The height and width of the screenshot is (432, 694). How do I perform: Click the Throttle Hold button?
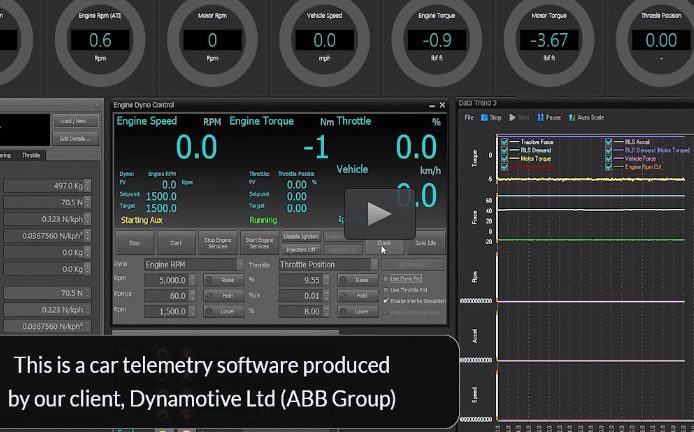tap(358, 296)
